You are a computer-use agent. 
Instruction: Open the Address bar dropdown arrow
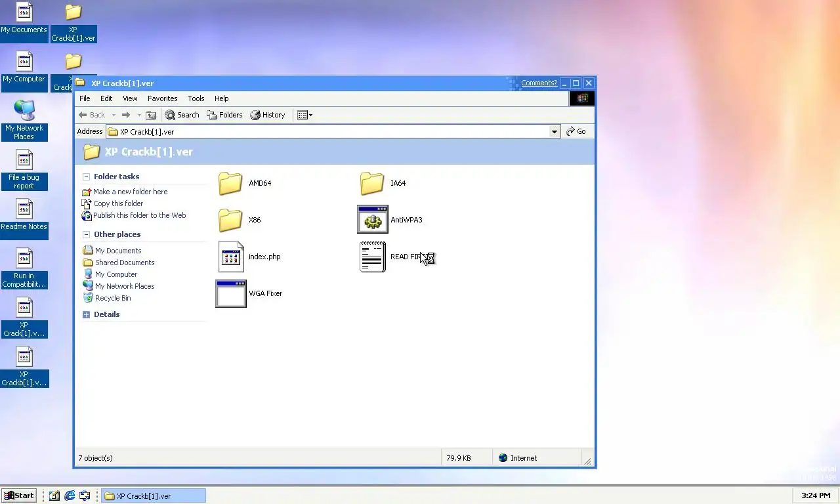[x=555, y=131]
